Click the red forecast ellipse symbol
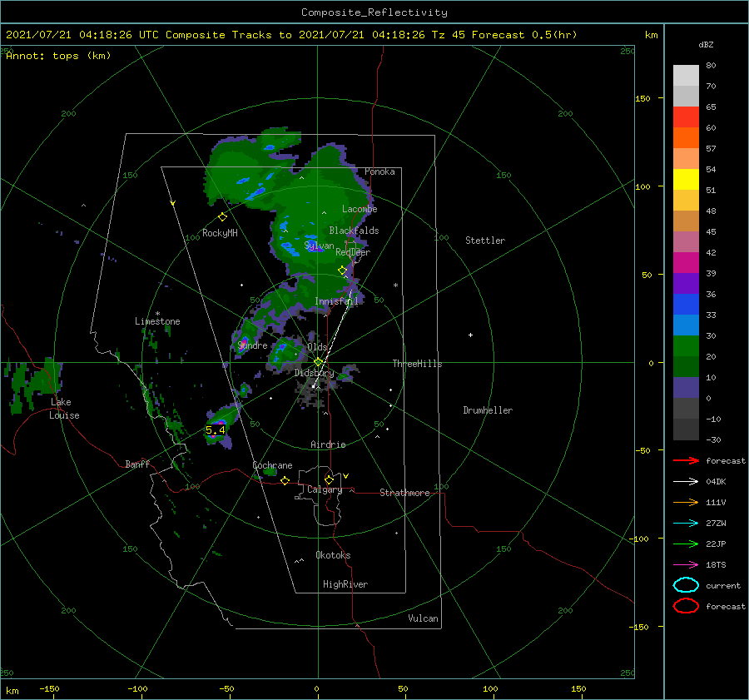This screenshot has width=749, height=700. (x=686, y=606)
